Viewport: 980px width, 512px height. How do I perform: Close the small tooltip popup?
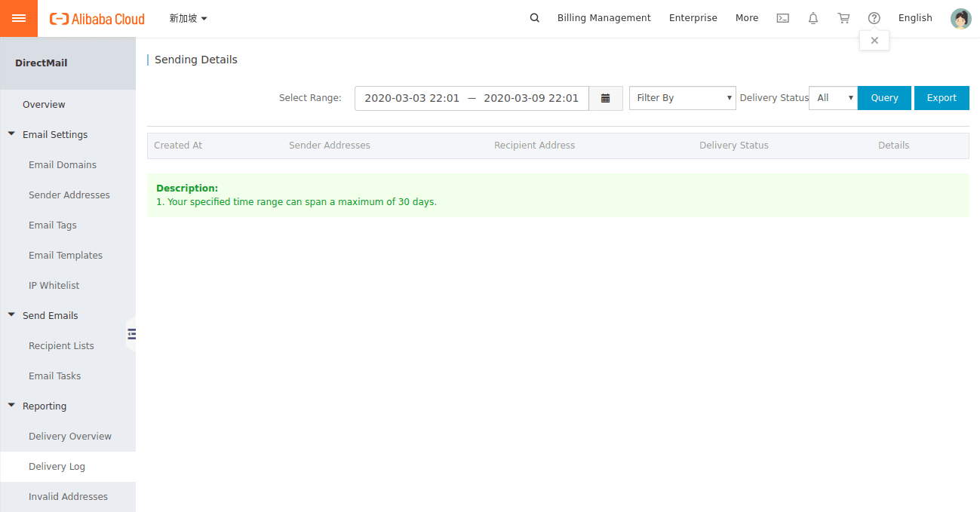(x=874, y=41)
